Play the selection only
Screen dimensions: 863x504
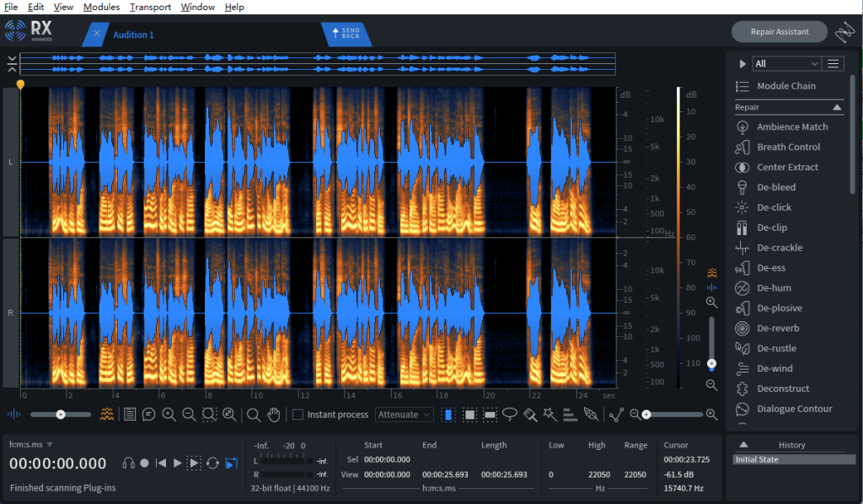point(195,464)
